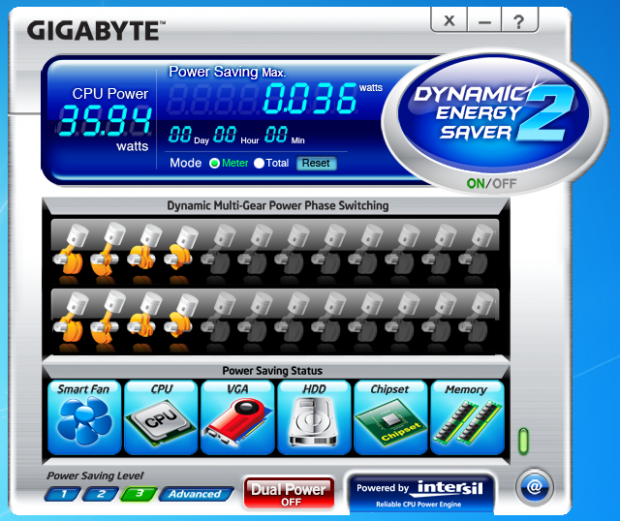Select the VGA power saving icon

coord(237,417)
